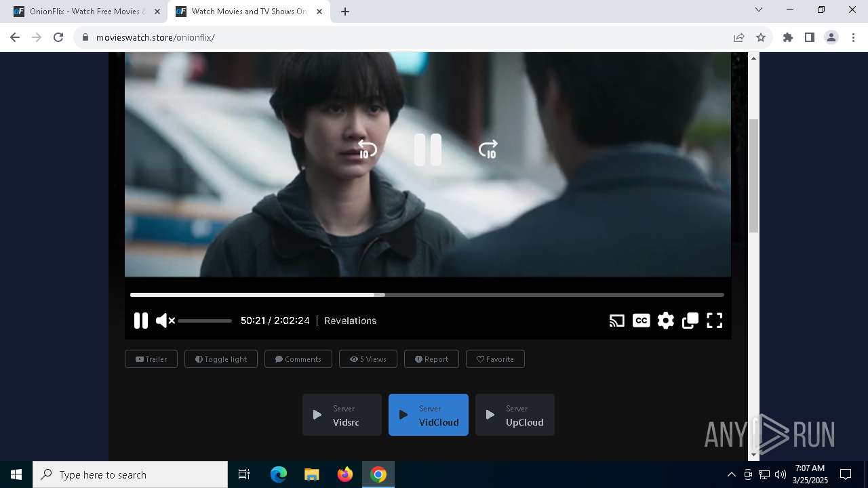Image resolution: width=868 pixels, height=488 pixels.
Task: Open the taskbar clock and date
Action: 810,474
